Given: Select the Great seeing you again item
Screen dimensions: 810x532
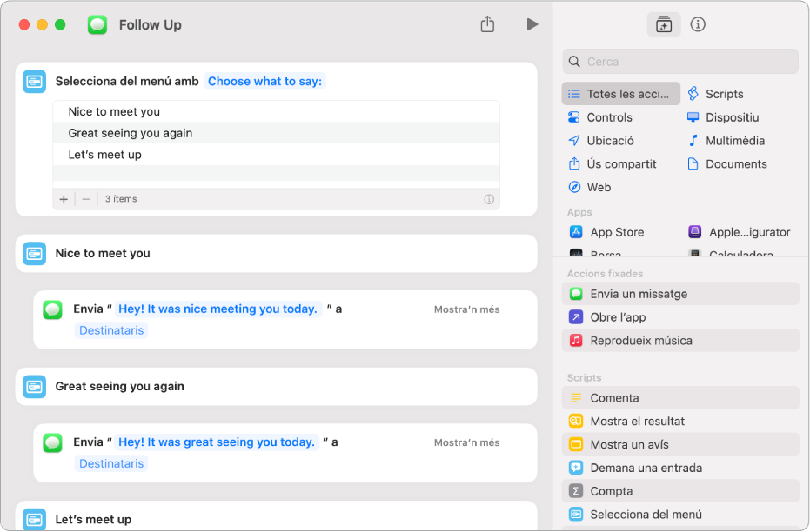Looking at the screenshot, I should [x=131, y=133].
